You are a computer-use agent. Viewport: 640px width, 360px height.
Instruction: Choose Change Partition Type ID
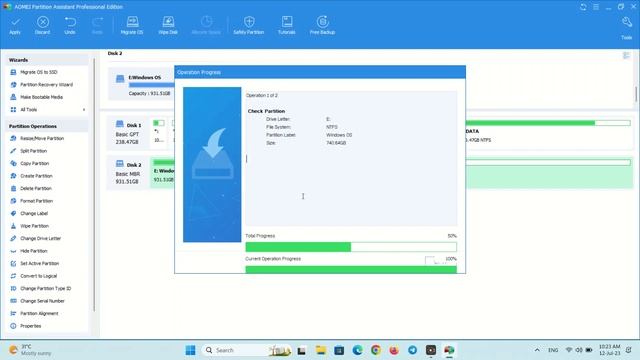pos(46,289)
